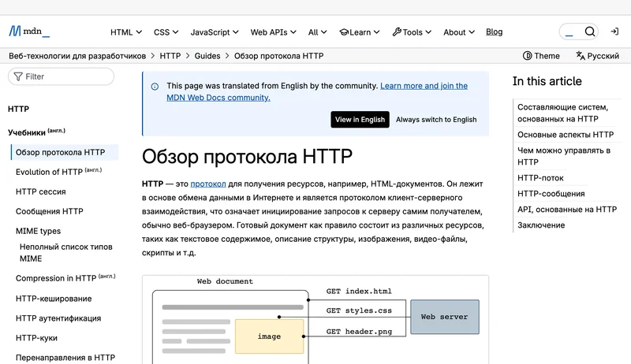Go to HTTP breadcrumb

coord(170,56)
